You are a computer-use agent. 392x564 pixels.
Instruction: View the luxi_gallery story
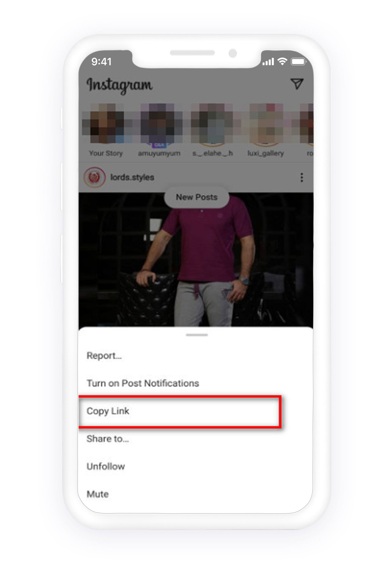pos(266,123)
